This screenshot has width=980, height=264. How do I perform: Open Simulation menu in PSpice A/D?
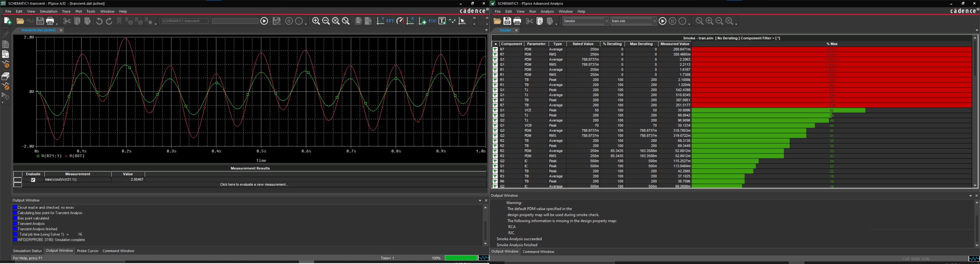48,12
